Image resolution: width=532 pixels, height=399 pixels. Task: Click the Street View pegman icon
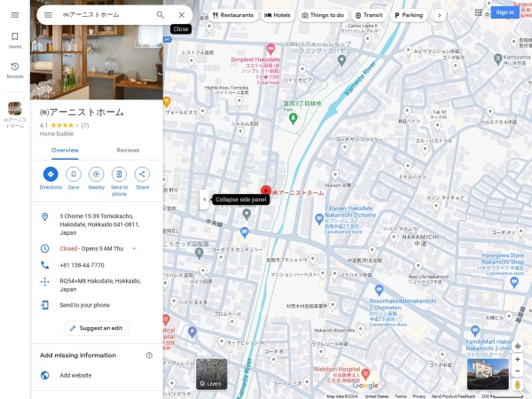pyautogui.click(x=518, y=385)
